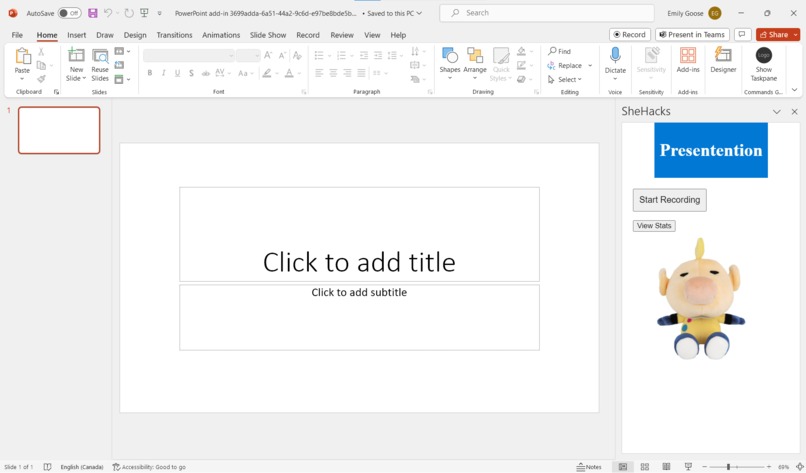Open the Font name combo box
This screenshot has height=473, width=806.
(x=189, y=56)
